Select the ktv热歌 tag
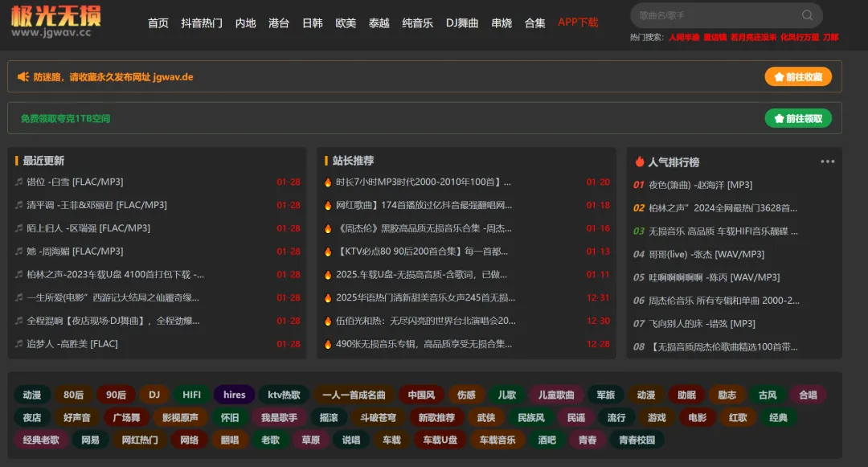This screenshot has width=868, height=467. pos(284,395)
